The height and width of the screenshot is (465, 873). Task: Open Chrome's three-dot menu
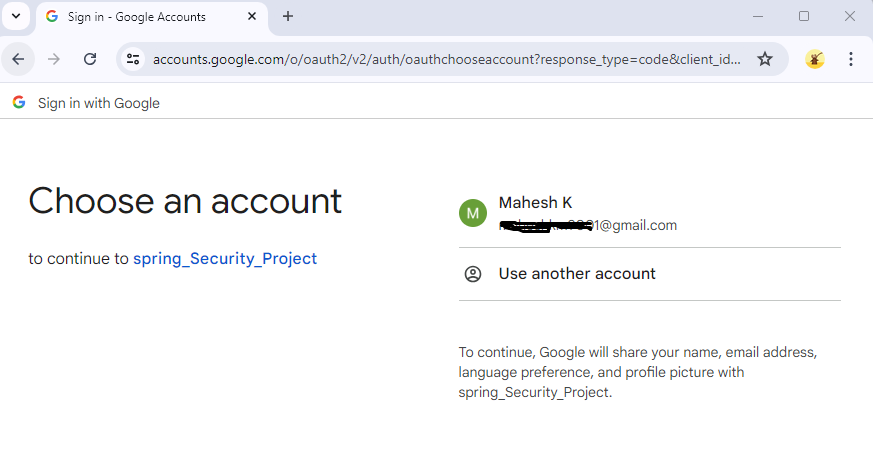click(x=851, y=59)
